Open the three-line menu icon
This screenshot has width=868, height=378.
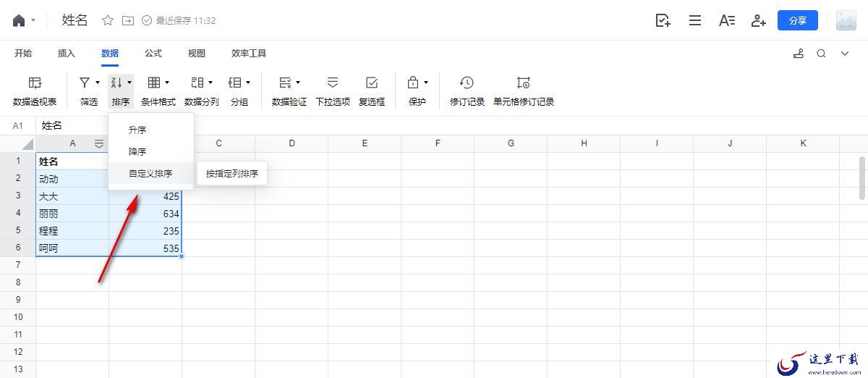click(695, 20)
